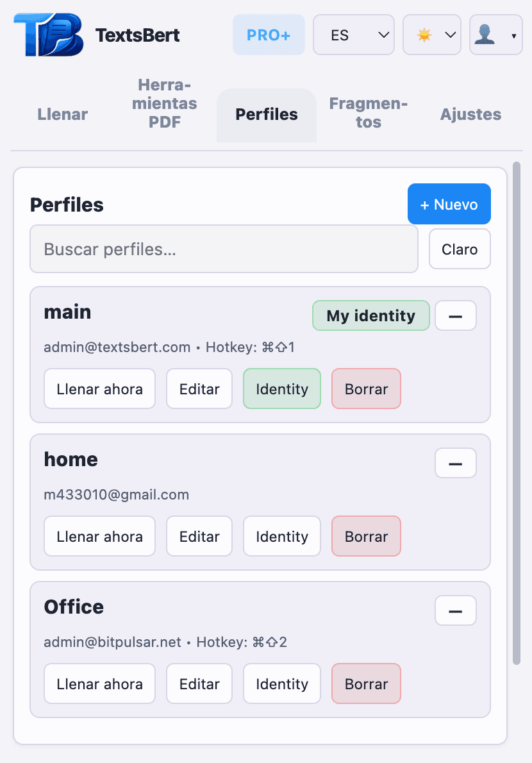Collapse the main profile card

(455, 315)
